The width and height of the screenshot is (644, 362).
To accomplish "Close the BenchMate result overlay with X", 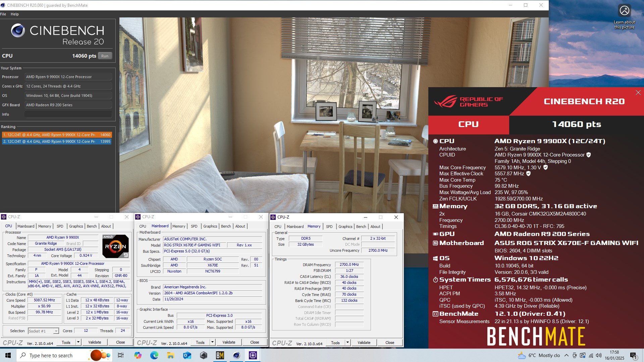I will click(638, 93).
